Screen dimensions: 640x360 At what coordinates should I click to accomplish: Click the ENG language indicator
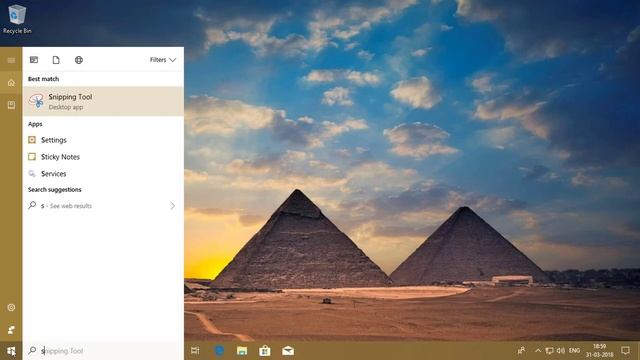point(574,351)
